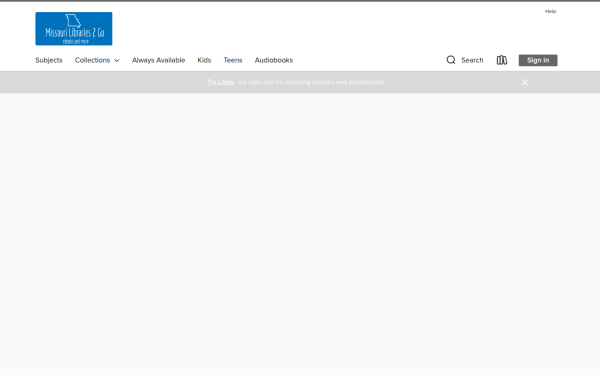
Task: Open the search magnifier icon
Action: (x=451, y=60)
